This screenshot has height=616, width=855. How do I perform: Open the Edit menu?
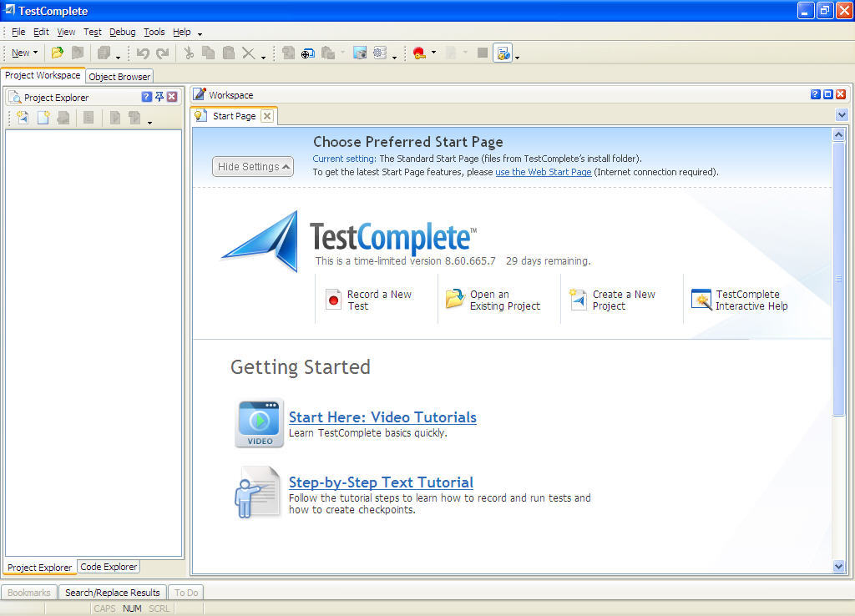41,33
